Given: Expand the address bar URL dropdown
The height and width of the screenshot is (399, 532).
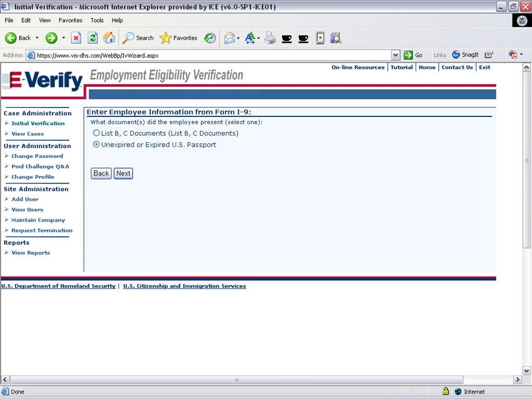Looking at the screenshot, I should point(396,55).
